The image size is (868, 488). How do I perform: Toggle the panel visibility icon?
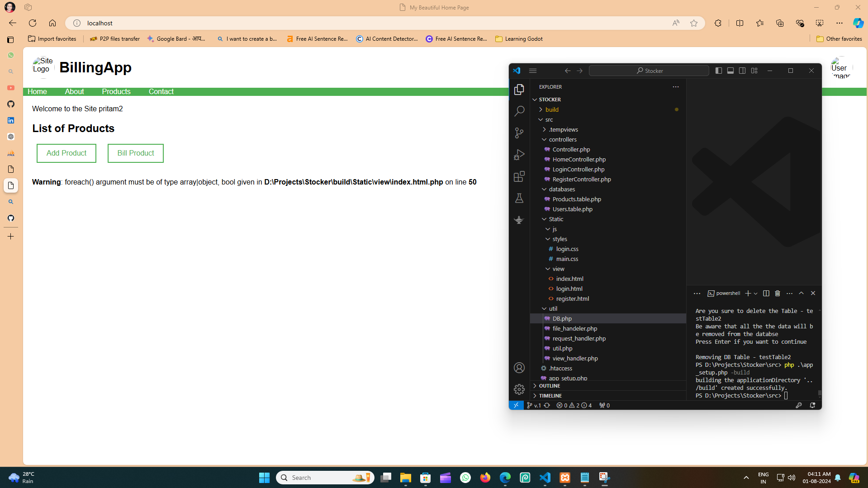(730, 71)
